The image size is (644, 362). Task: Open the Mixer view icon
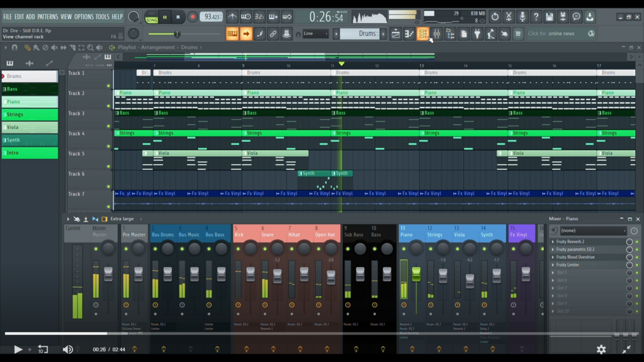[436, 34]
